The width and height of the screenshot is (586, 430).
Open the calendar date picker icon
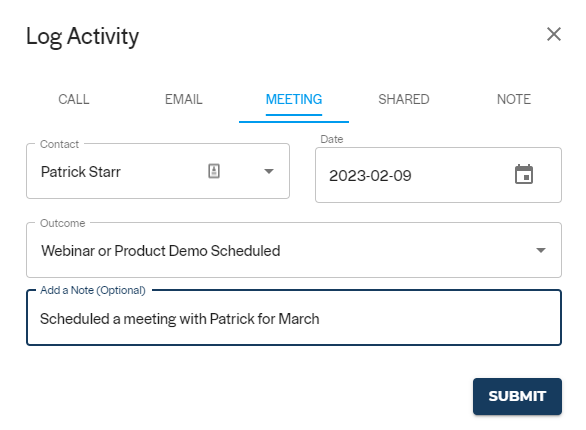(x=524, y=174)
